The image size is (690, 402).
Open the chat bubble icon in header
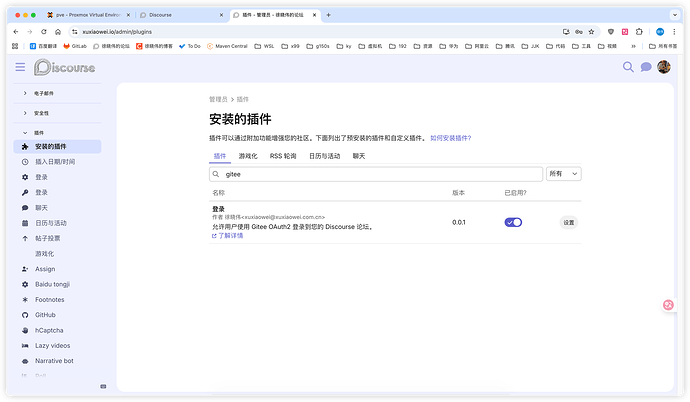click(646, 67)
